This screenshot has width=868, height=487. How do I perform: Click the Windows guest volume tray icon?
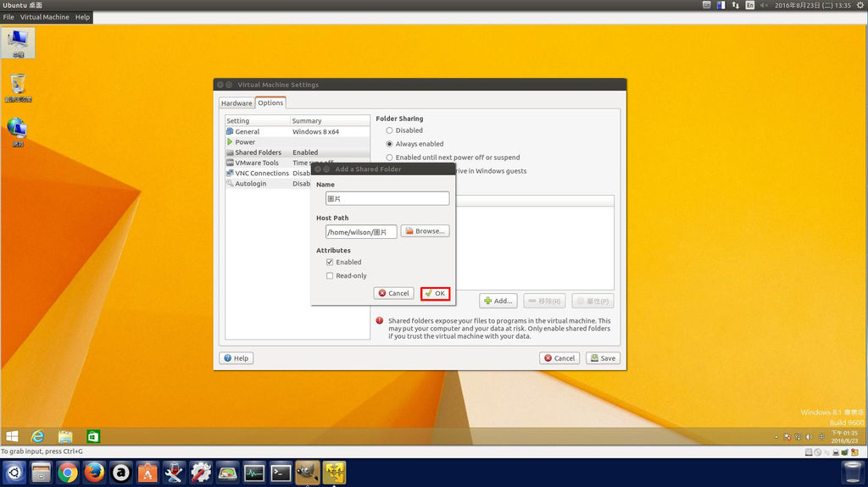tap(809, 437)
